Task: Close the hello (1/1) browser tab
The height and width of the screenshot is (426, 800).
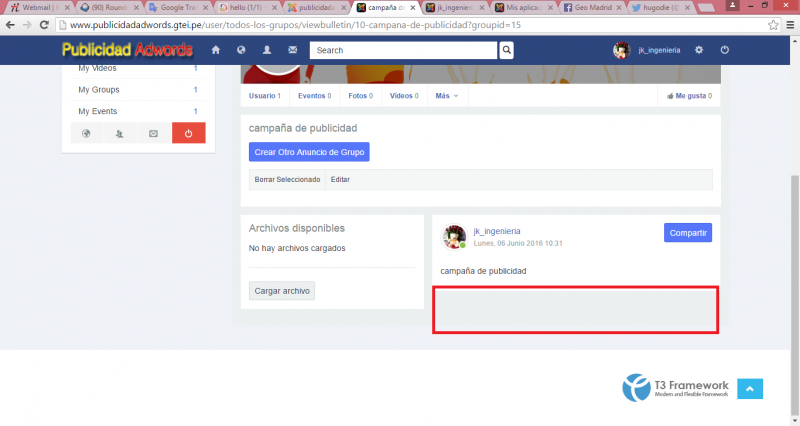Action: [274, 8]
